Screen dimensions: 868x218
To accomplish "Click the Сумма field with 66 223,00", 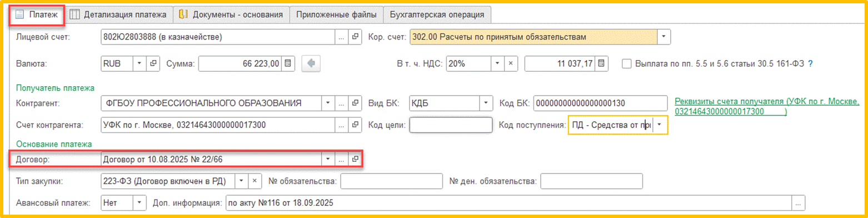I will [240, 63].
